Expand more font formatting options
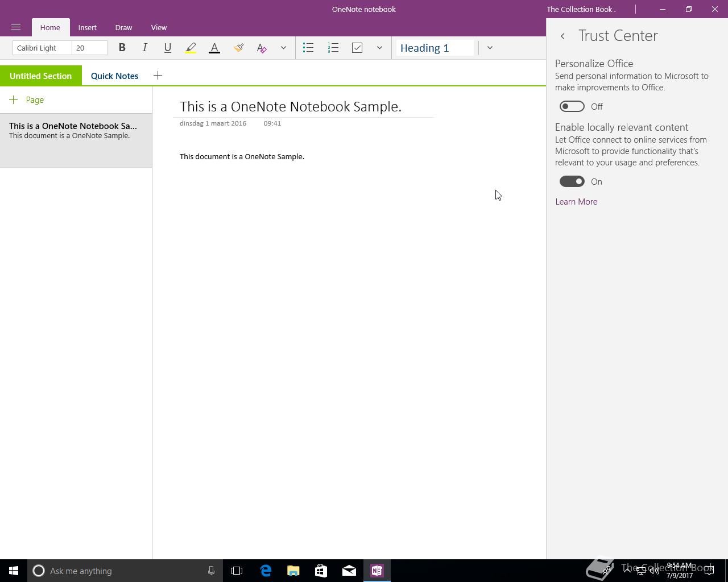Image resolution: width=728 pixels, height=582 pixels. coord(283,48)
